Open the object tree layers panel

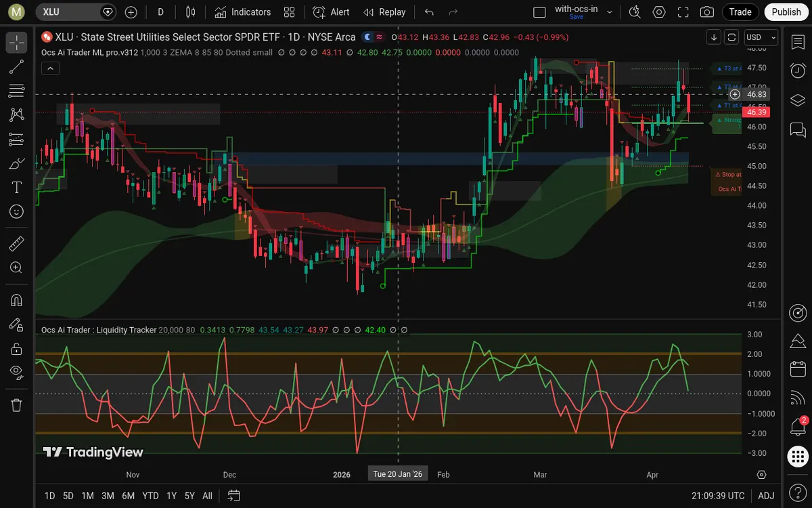pos(798,100)
